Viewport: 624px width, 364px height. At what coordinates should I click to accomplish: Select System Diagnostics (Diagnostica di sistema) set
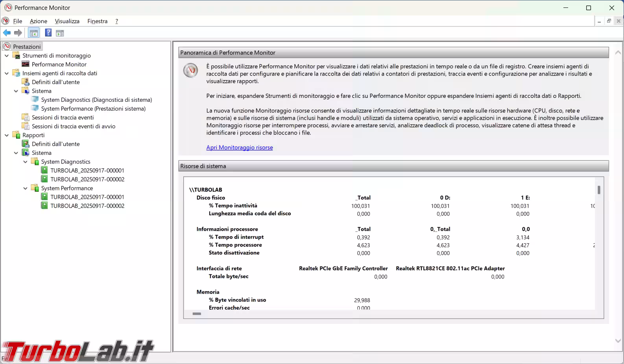coord(96,100)
